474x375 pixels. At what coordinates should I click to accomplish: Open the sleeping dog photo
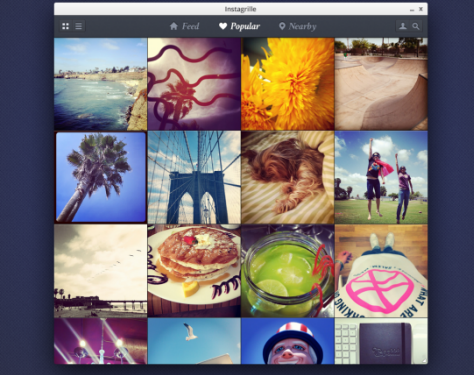click(288, 177)
